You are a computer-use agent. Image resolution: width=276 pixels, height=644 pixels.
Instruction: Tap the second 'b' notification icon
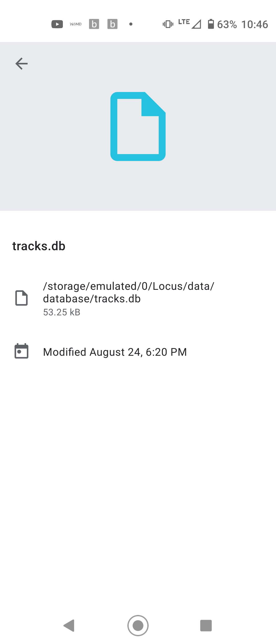pos(112,24)
